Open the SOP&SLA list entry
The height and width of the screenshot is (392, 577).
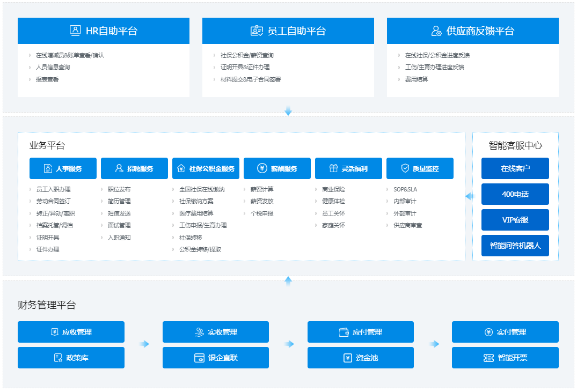[x=405, y=189]
